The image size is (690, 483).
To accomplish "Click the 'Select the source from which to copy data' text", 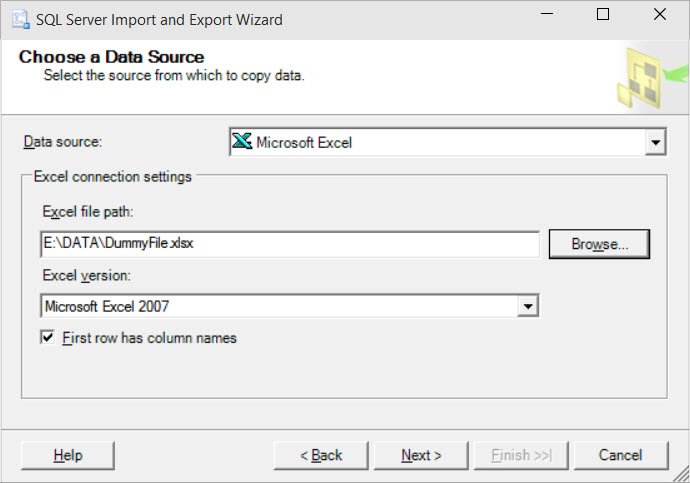I will 174,75.
